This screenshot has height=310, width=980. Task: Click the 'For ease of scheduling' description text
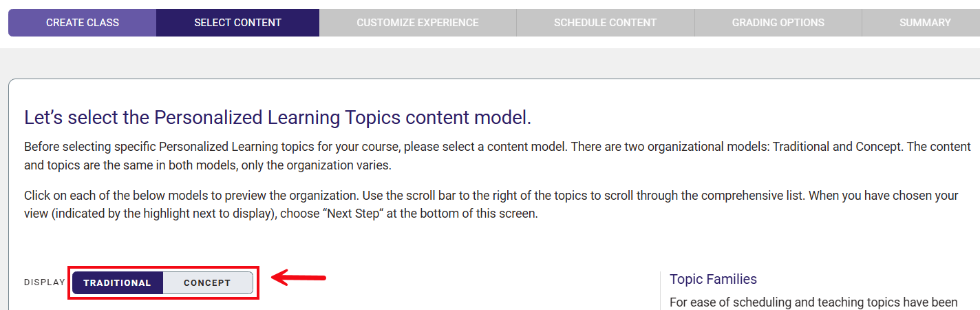pyautogui.click(x=813, y=302)
